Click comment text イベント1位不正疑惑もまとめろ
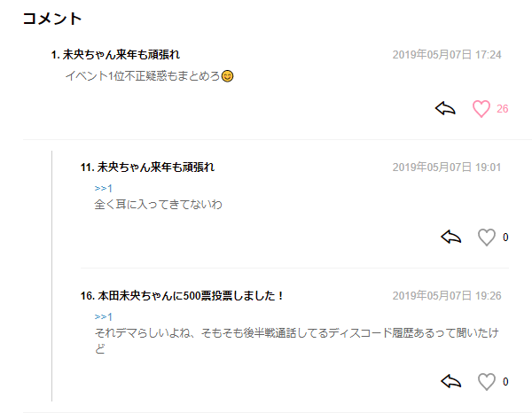This screenshot has width=532, height=413. tap(143, 76)
